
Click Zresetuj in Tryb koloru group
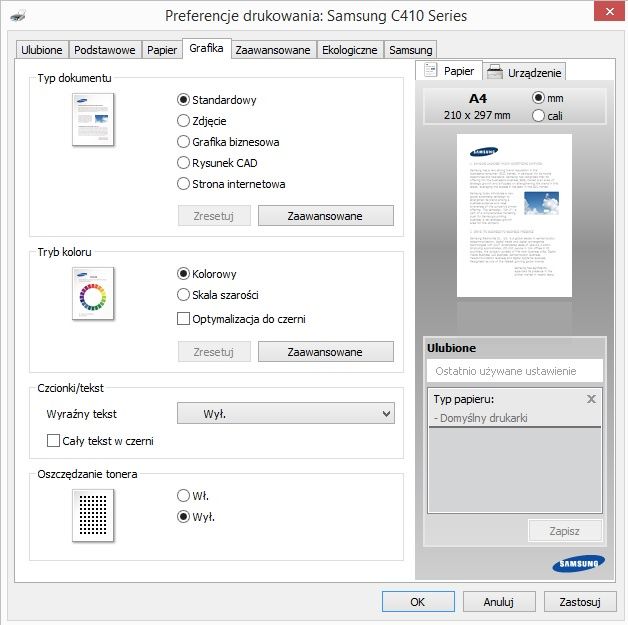(214, 352)
